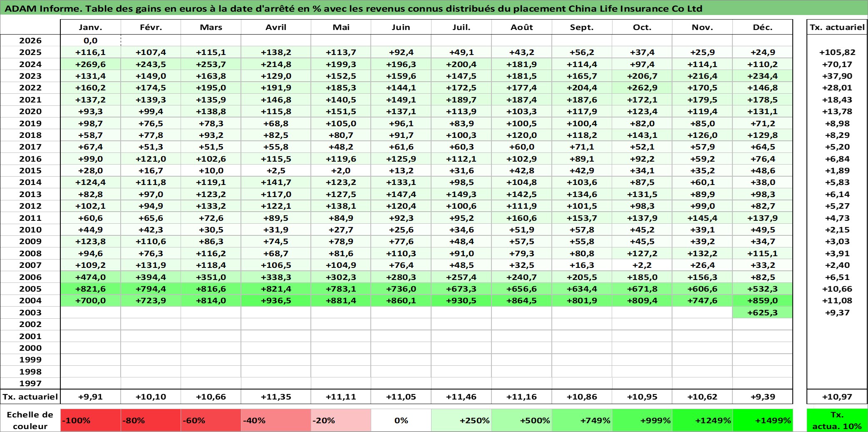Select the +2,0 cell in row 2015
This screenshot has width=868, height=432.
[341, 170]
